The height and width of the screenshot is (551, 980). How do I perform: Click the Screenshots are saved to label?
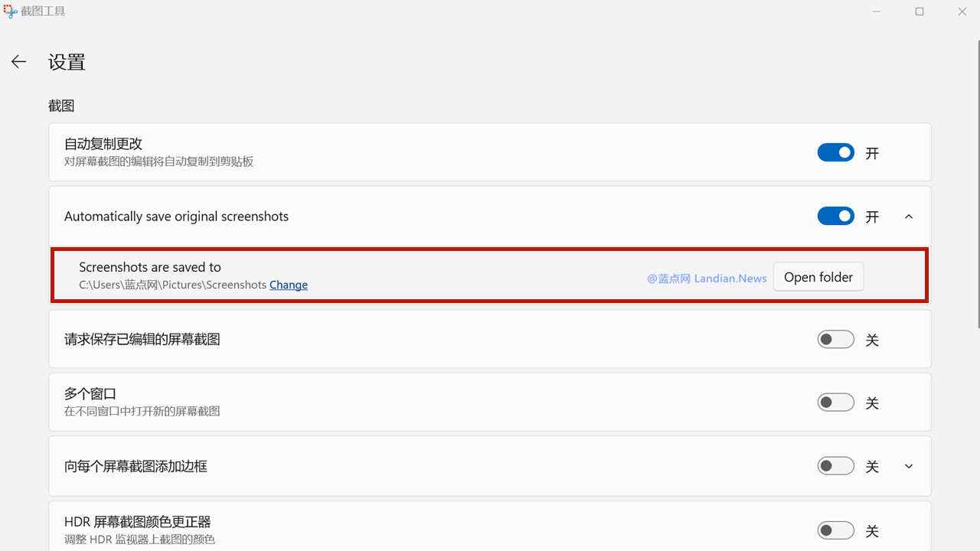150,267
